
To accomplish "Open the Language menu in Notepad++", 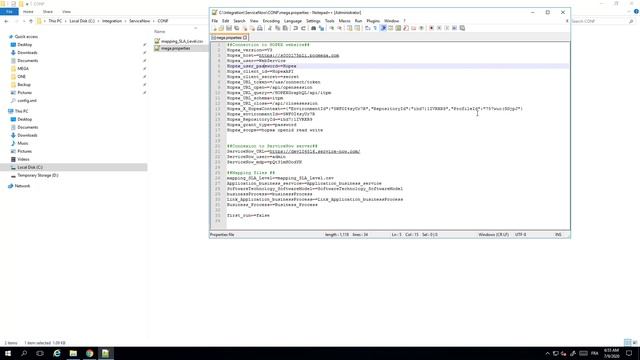I will pos(293,21).
